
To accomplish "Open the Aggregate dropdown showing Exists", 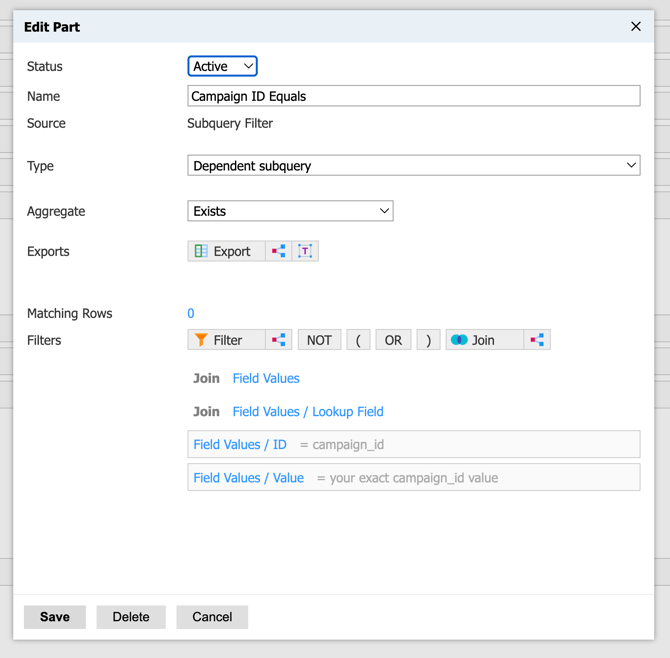I will coord(290,211).
